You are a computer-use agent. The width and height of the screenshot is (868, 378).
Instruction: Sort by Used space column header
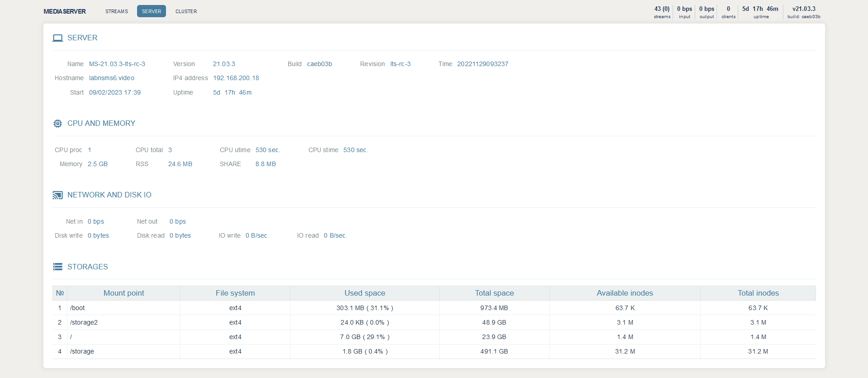(x=365, y=293)
